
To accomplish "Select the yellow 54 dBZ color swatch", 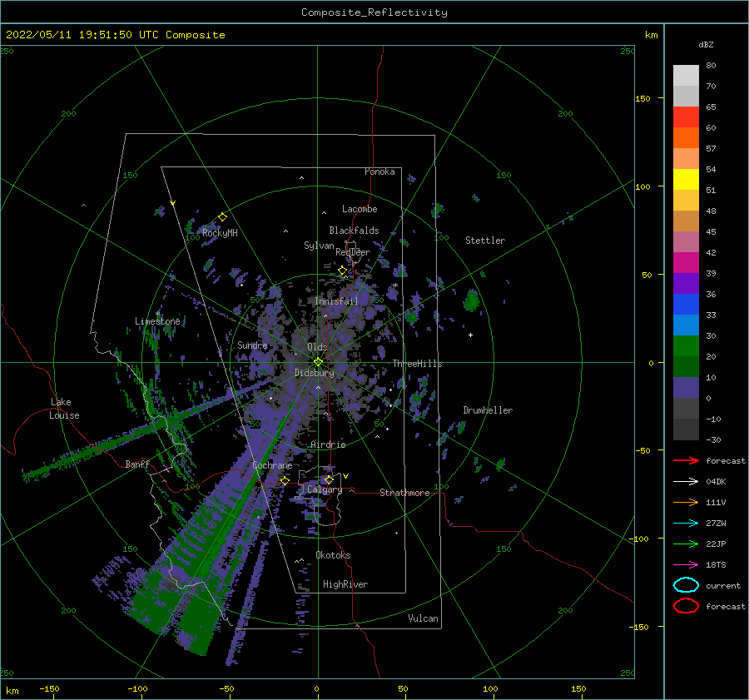I will (x=686, y=180).
